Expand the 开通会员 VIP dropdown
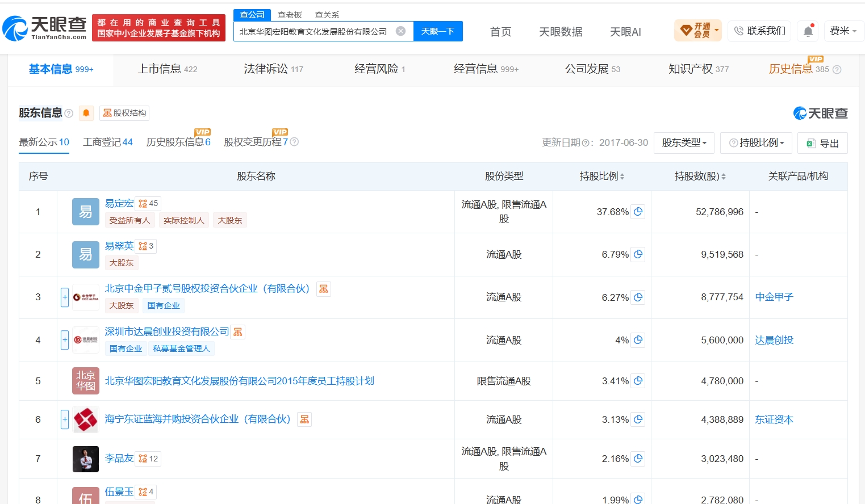865x504 pixels. click(x=698, y=31)
